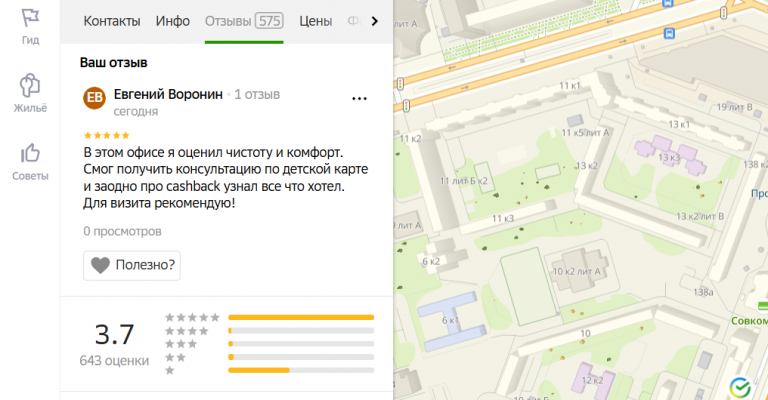Viewport: 768px width, 400px height.
Task: Click the heart icon in Полезно button
Action: (100, 265)
